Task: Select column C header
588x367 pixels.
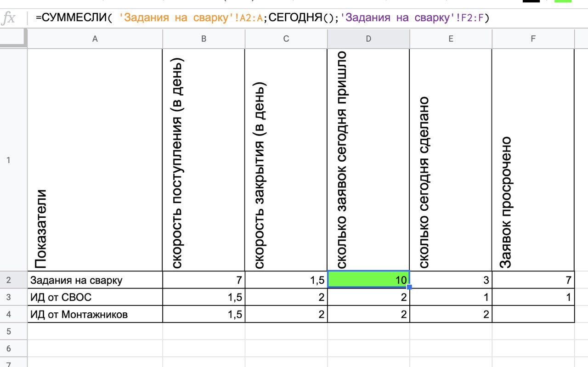Action: pos(286,39)
